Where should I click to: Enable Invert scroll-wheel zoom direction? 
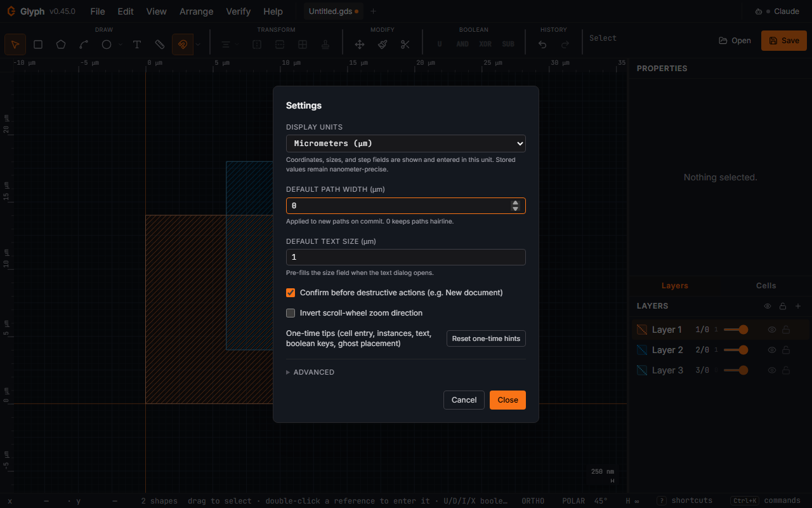(x=291, y=313)
